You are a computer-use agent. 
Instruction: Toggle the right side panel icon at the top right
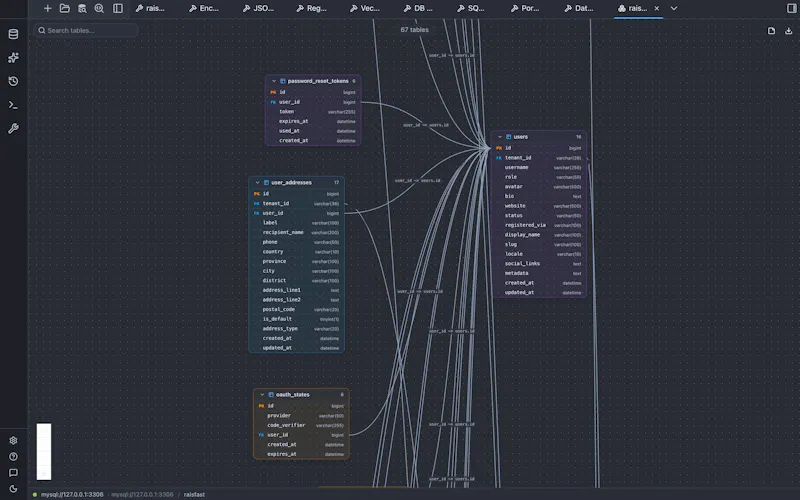[x=791, y=8]
